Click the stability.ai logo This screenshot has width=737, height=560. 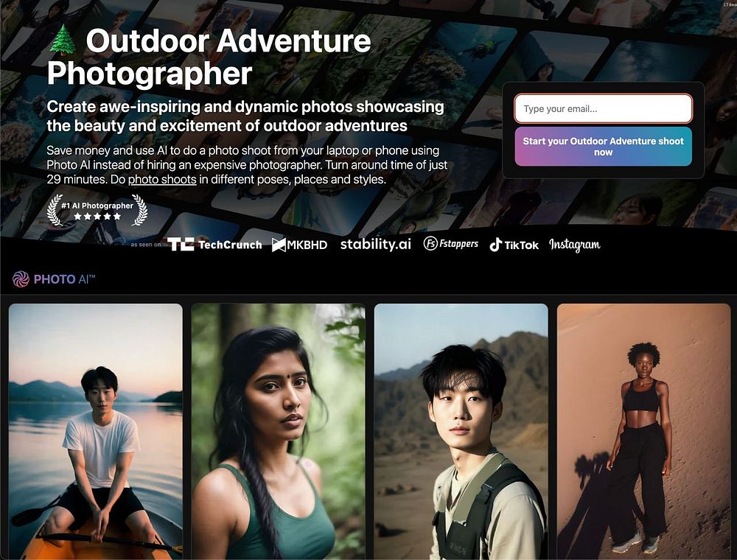point(376,245)
